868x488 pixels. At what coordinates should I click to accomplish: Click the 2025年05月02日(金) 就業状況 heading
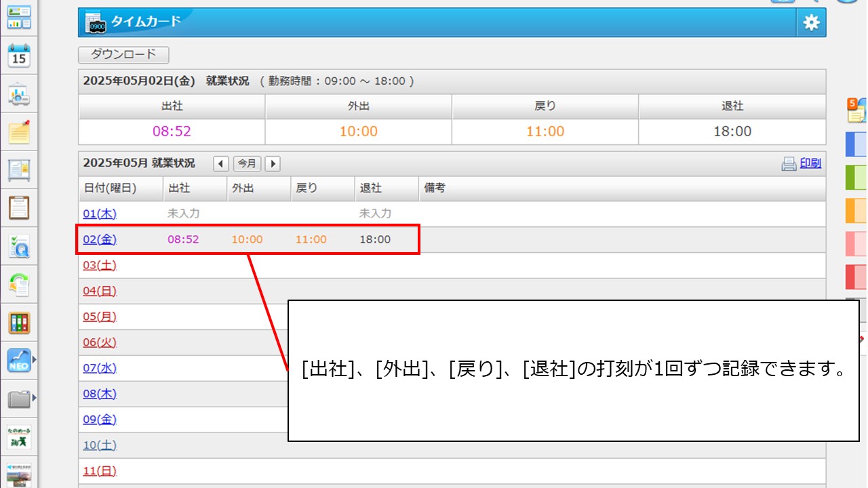pyautogui.click(x=167, y=81)
